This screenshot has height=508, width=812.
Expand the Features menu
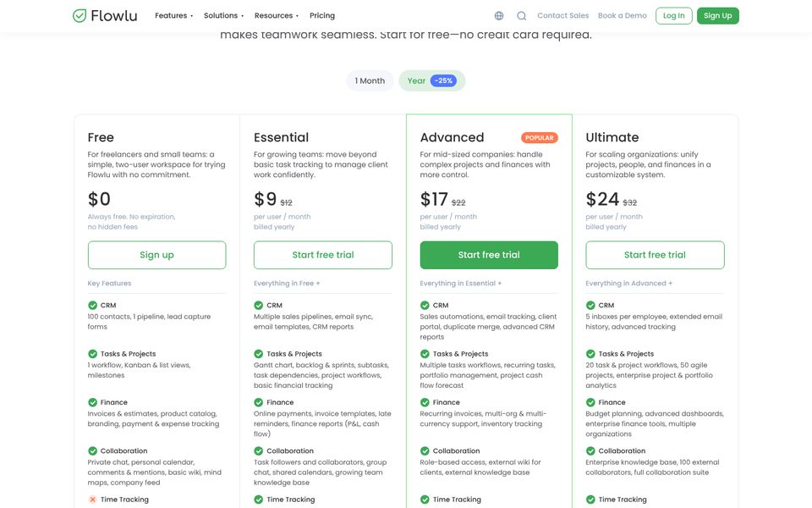173,15
